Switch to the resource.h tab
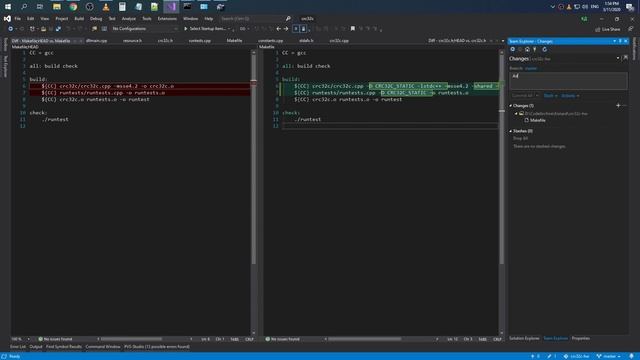 pos(132,40)
